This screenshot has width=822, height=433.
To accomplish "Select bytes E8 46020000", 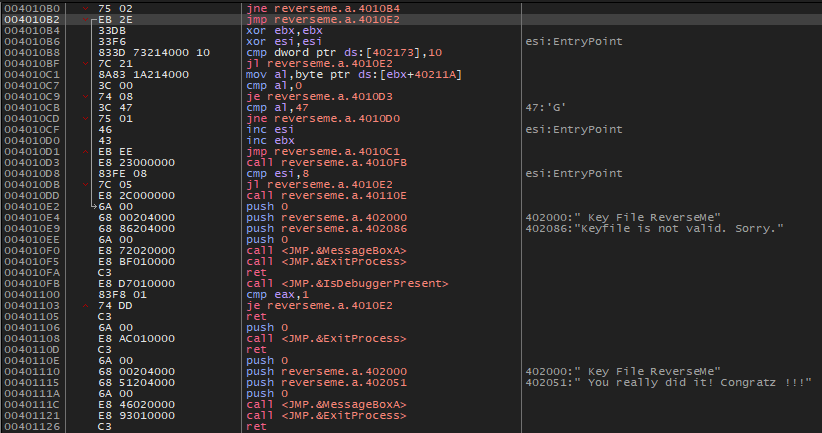I will tap(136, 405).
